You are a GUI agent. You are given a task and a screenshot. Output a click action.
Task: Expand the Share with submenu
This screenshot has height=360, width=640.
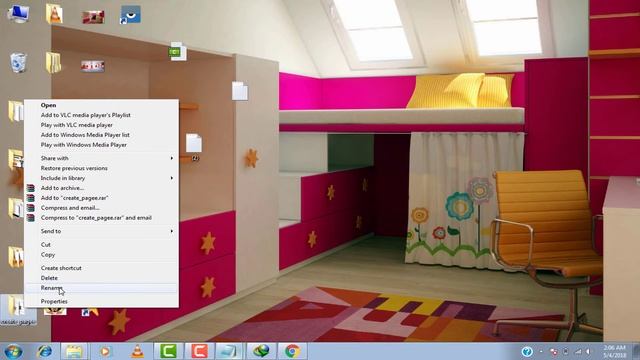101,158
